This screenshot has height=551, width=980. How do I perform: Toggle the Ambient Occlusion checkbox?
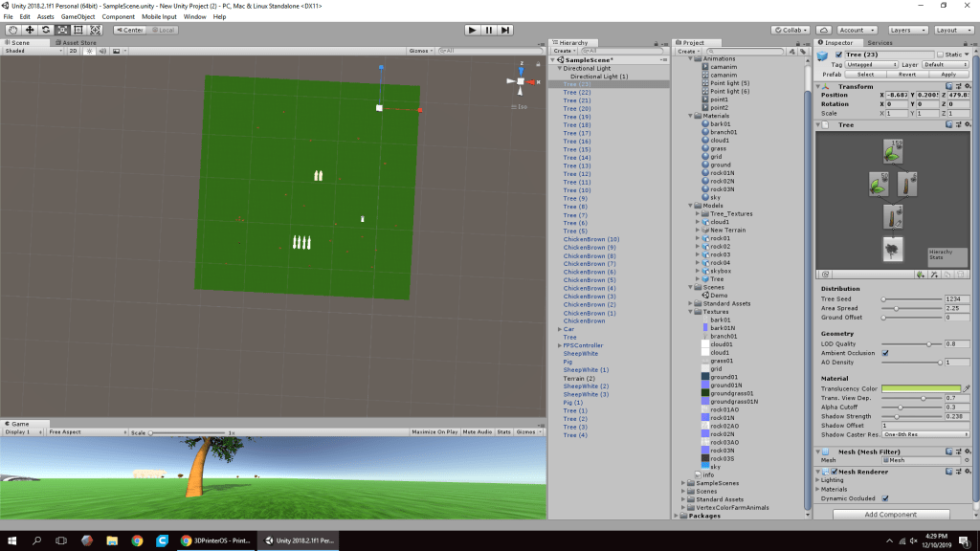point(884,353)
